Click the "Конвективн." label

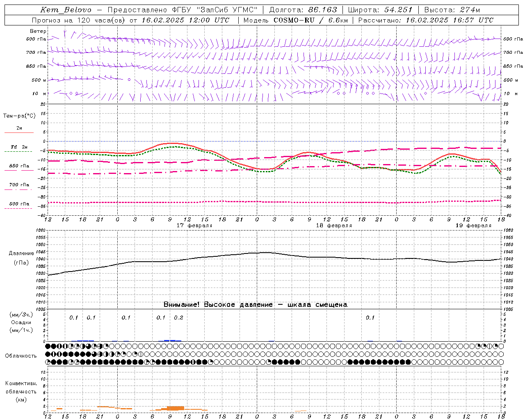[21, 383]
